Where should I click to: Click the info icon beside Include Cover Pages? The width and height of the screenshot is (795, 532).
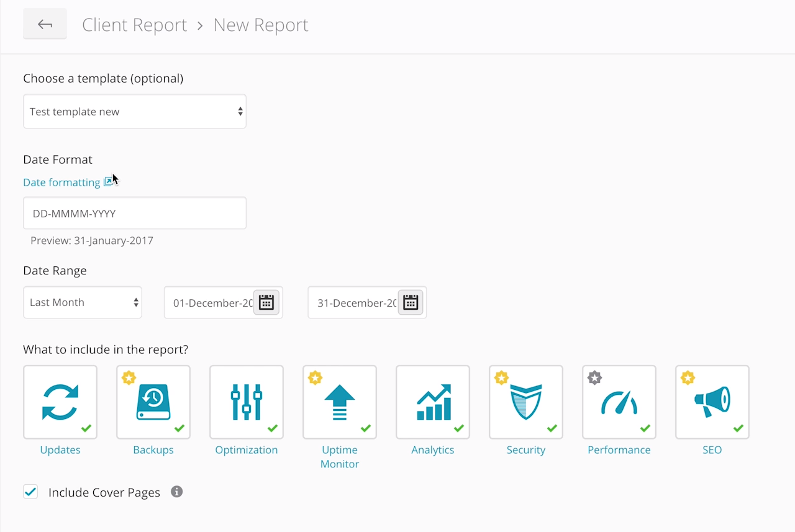coord(177,492)
